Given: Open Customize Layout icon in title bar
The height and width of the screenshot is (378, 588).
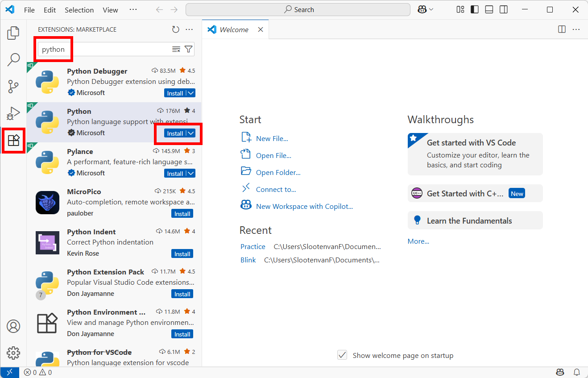Looking at the screenshot, I should pos(460,10).
